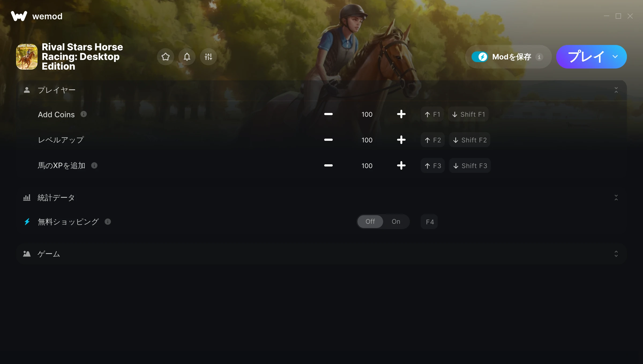The image size is (643, 364).
Task: Increase Add Coins value with plus
Action: tap(401, 114)
